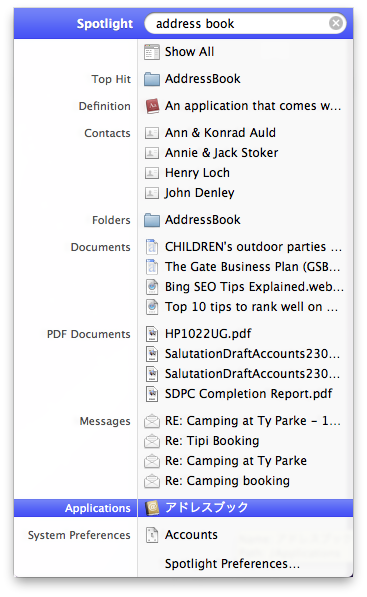Open message Re: Tipi Booking

pos(212,441)
